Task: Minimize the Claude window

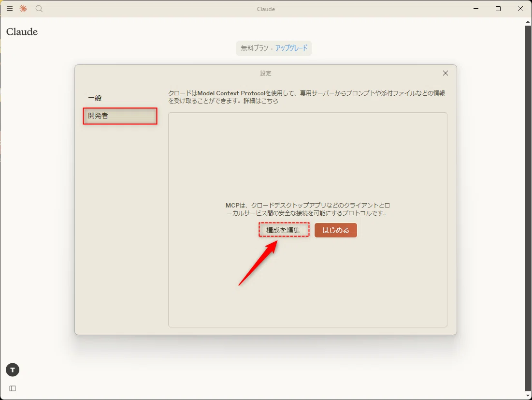Action: tap(476, 9)
